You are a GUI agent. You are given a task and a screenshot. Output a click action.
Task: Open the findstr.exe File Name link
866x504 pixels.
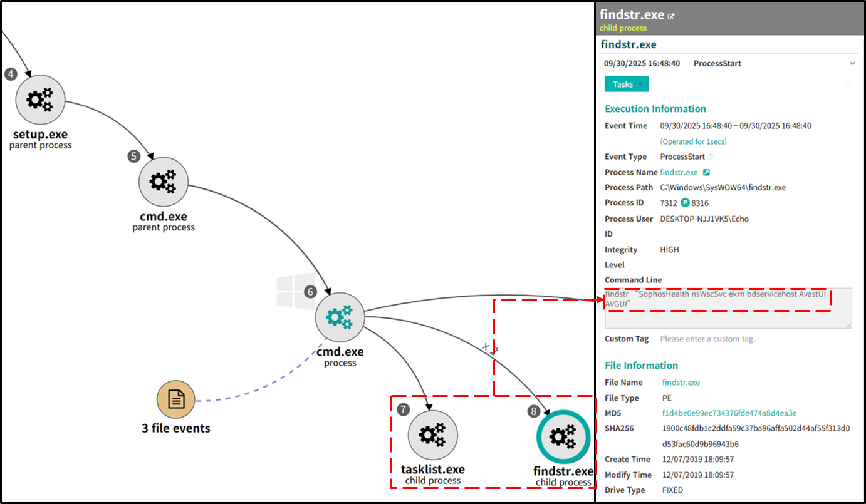point(681,383)
